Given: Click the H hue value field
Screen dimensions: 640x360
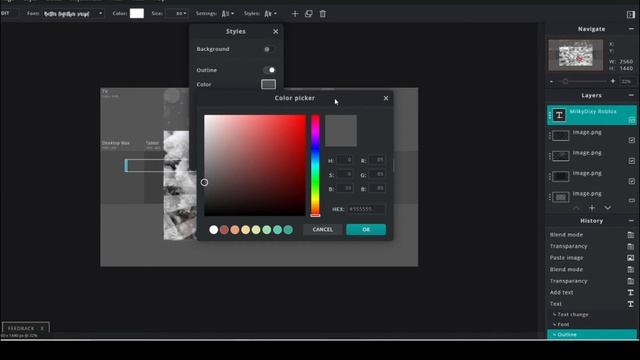Looking at the screenshot, I should (x=344, y=160).
